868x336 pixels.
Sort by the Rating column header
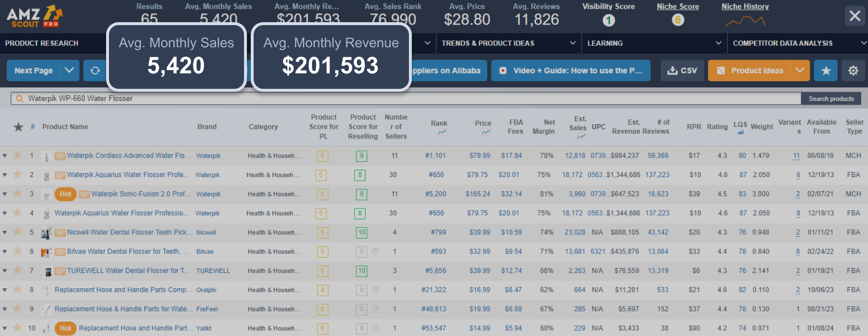tap(717, 127)
